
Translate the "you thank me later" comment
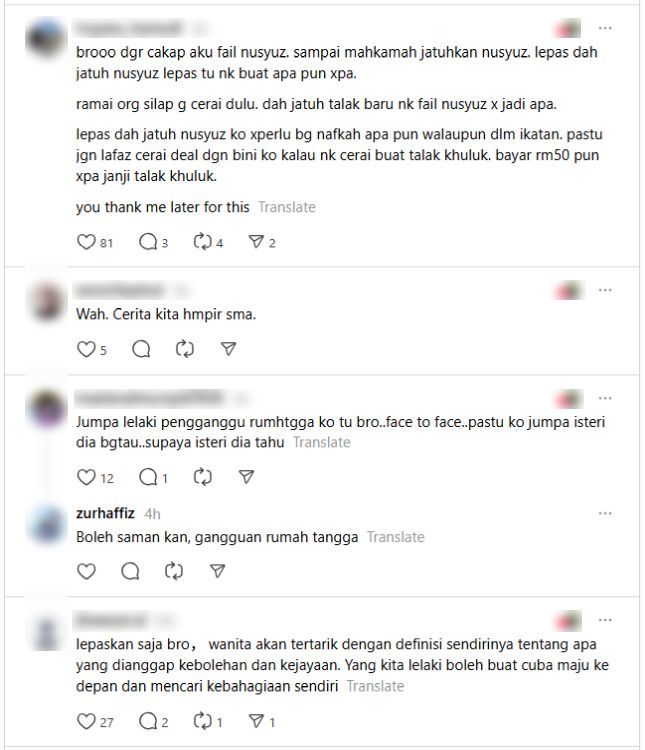click(x=287, y=207)
